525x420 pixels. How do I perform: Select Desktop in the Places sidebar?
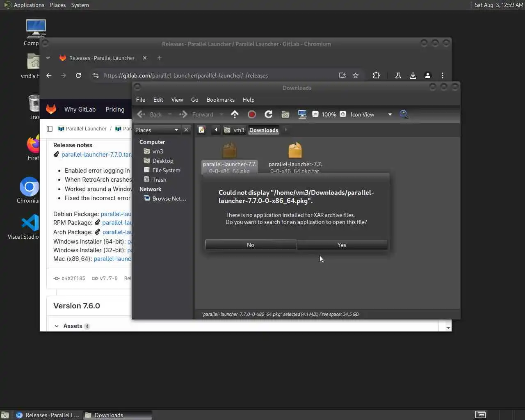coord(163,161)
